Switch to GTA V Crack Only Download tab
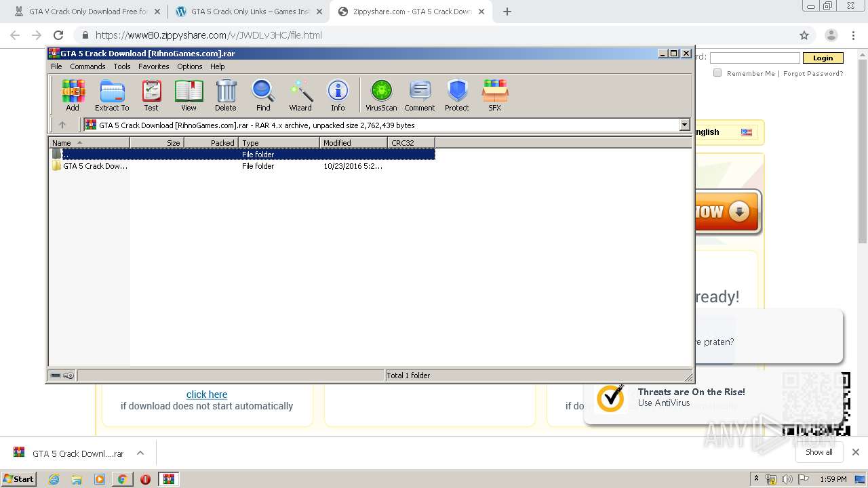The image size is (868, 488). click(86, 12)
